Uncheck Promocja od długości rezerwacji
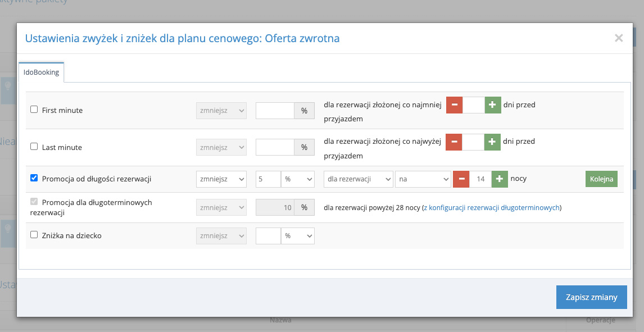Screen dimensions: 644x332 pyautogui.click(x=34, y=178)
